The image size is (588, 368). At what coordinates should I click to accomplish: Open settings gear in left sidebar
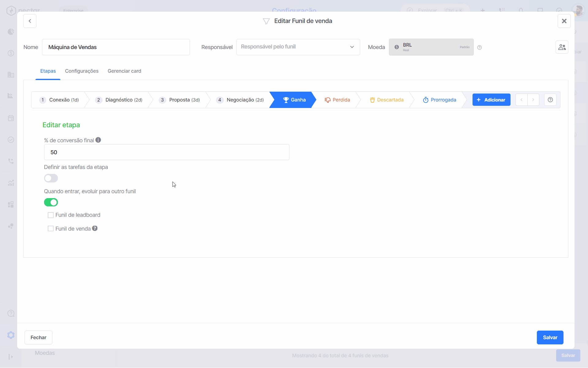click(x=11, y=335)
